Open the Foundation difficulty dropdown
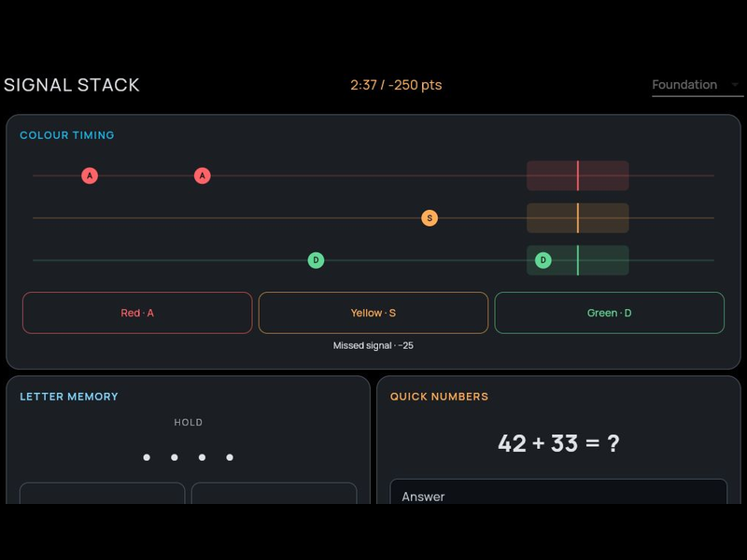 [x=698, y=85]
